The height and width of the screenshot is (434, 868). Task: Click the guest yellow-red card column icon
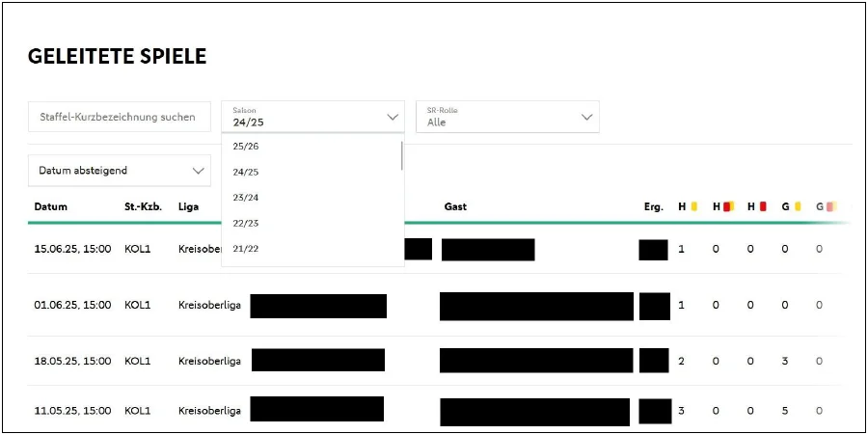[830, 206]
